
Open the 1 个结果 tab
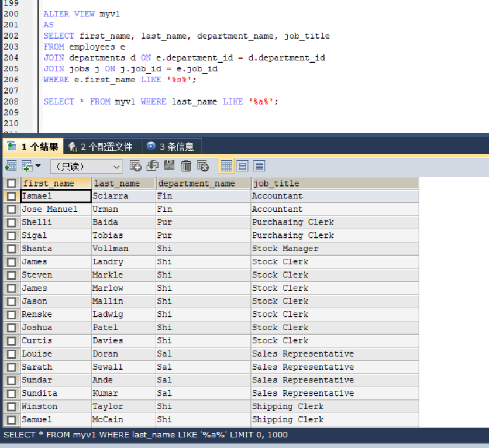[33, 147]
